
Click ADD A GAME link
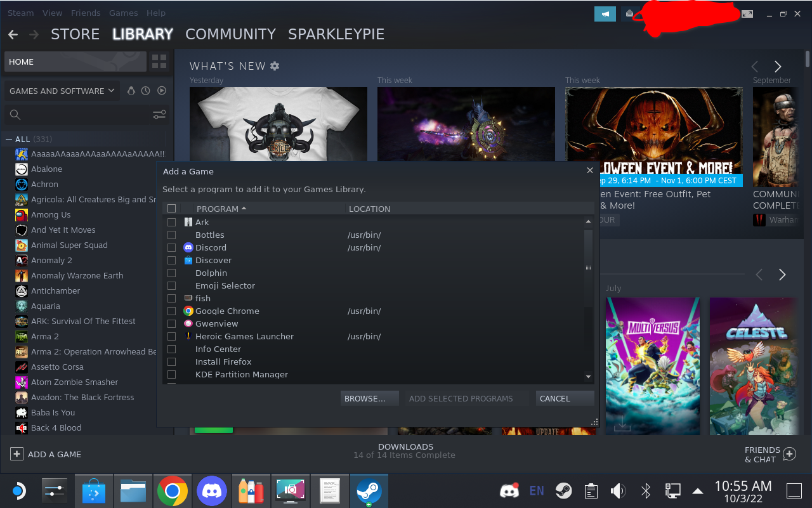[x=46, y=454]
